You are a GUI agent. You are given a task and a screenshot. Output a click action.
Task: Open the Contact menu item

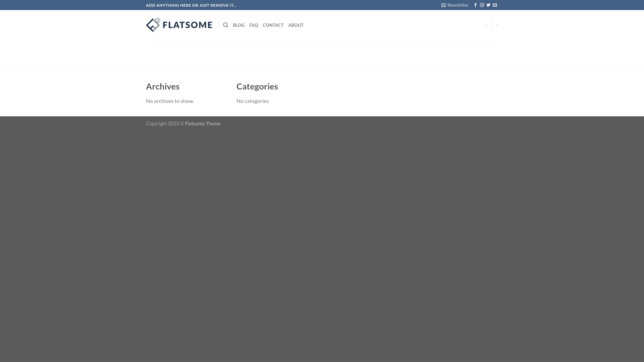click(x=273, y=25)
